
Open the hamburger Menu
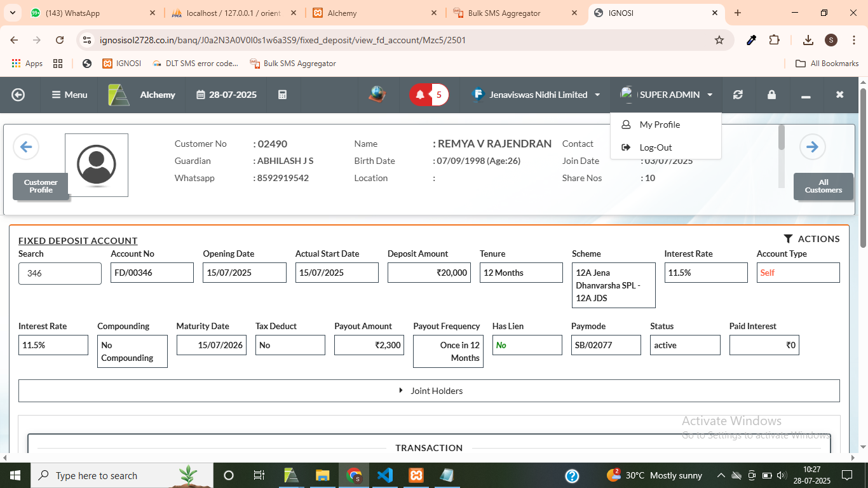tap(69, 95)
